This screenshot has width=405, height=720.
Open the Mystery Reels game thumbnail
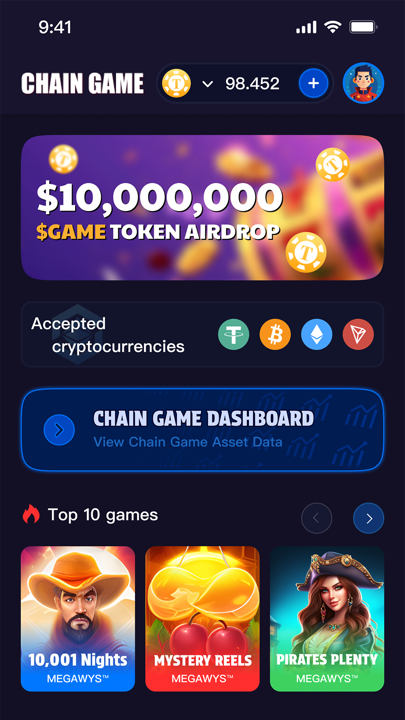(202, 619)
